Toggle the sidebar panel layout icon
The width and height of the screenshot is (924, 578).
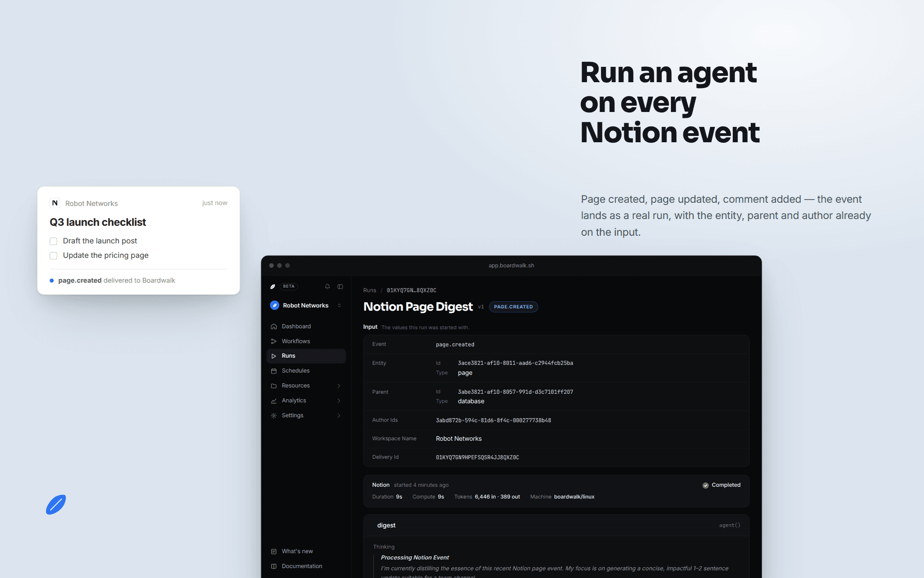(340, 287)
